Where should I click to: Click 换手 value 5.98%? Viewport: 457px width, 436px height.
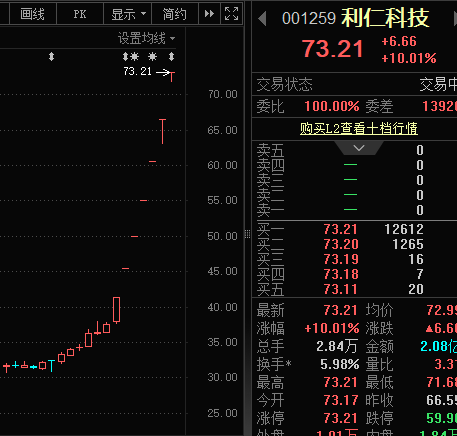tap(339, 364)
